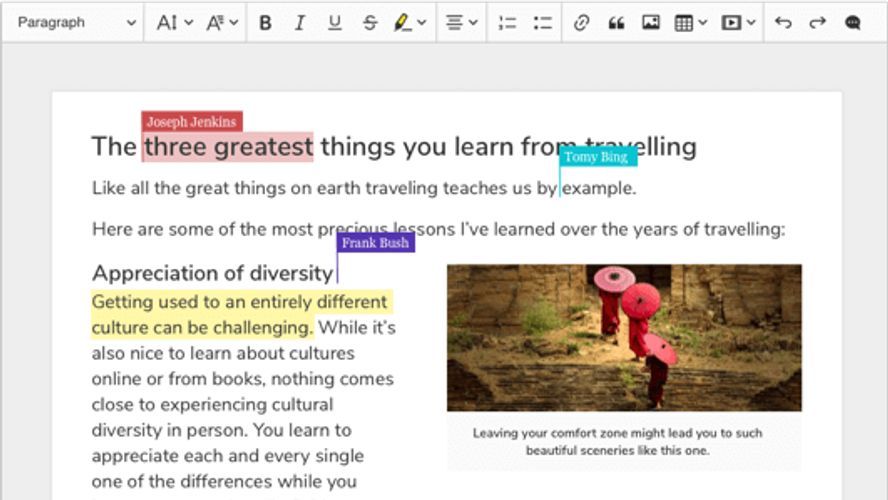Select the red umbrellas photo
Screen dimensions: 888x500
[624, 337]
